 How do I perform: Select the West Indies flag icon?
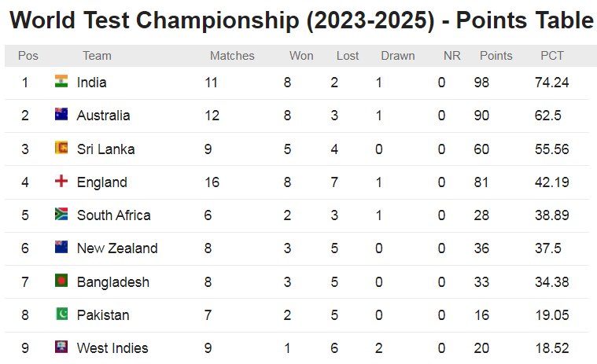point(61,347)
